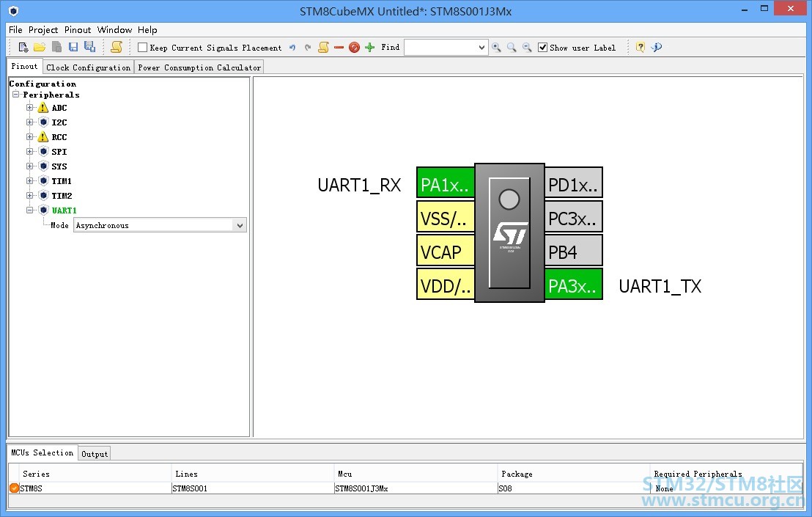This screenshot has width=812, height=517.
Task: Select the MCUs Selection tab
Action: click(x=42, y=452)
